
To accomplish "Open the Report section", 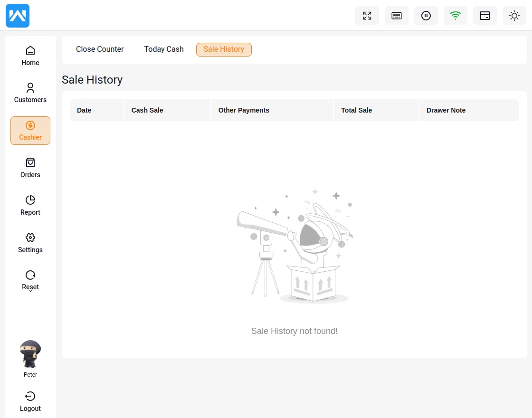I will tap(30, 206).
